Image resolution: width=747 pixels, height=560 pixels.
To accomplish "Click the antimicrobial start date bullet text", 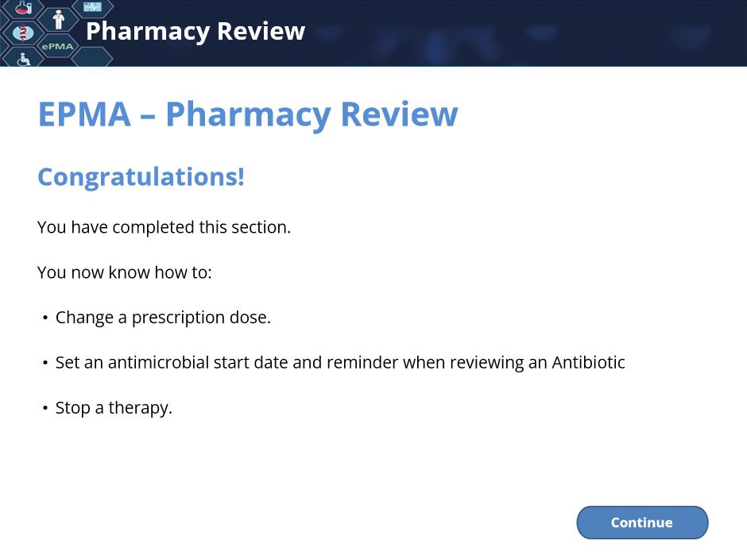I will click(340, 363).
